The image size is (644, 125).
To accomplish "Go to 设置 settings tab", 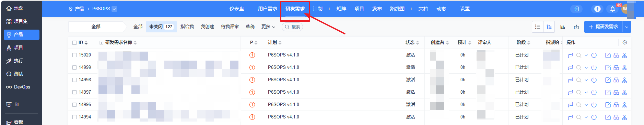I will pyautogui.click(x=465, y=9).
